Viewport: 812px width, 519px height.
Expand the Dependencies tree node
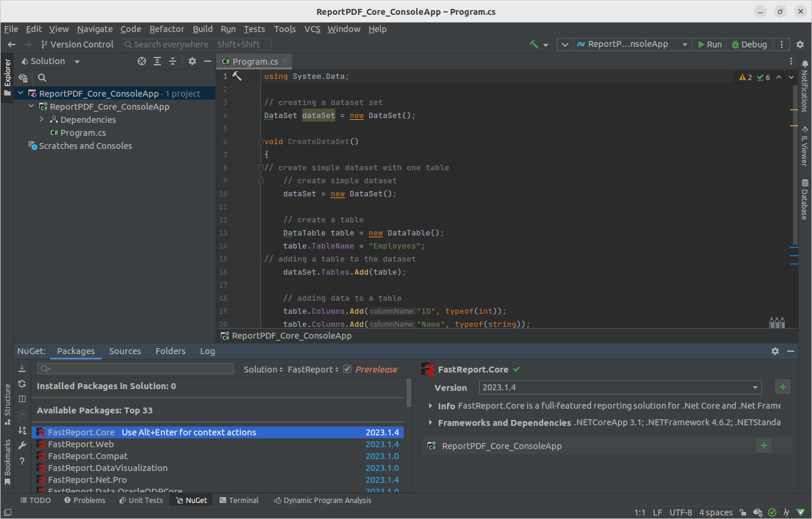(x=42, y=120)
